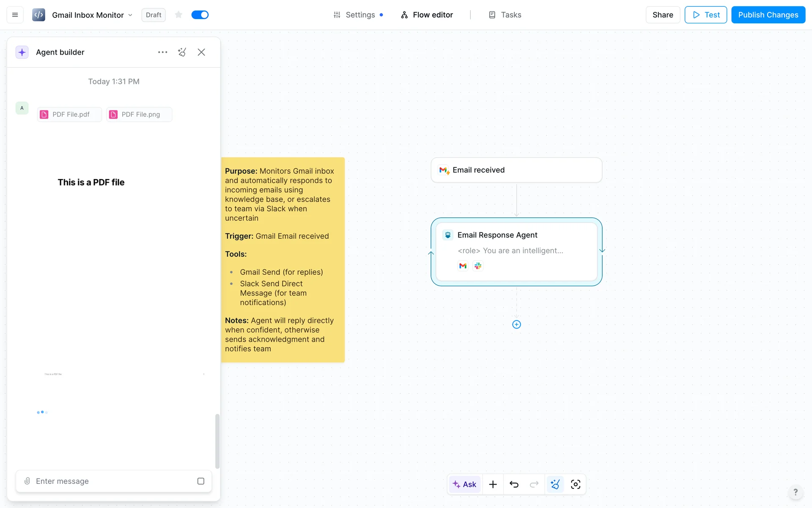The width and height of the screenshot is (812, 508).
Task: Click the stop generation square button
Action: pyautogui.click(x=201, y=481)
